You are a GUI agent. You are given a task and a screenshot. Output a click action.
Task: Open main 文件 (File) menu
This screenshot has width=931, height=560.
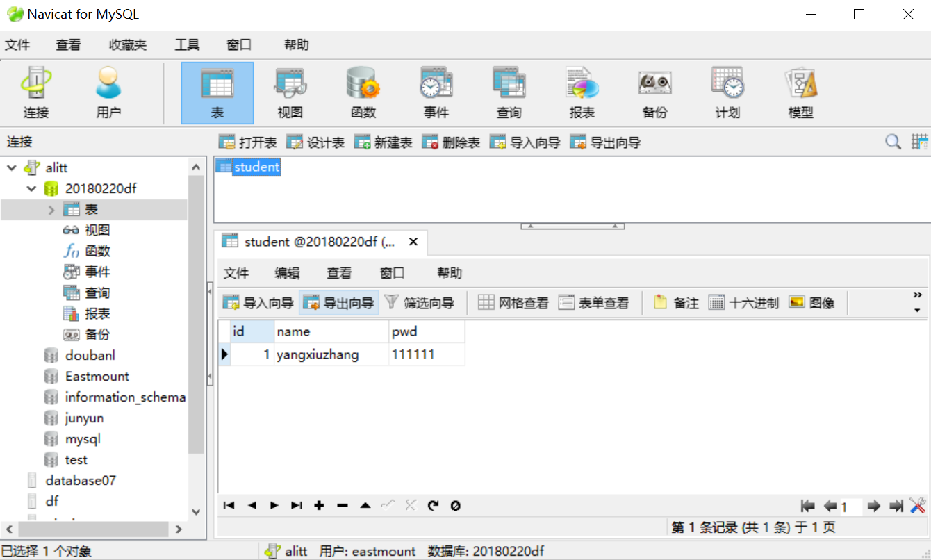[x=17, y=45]
